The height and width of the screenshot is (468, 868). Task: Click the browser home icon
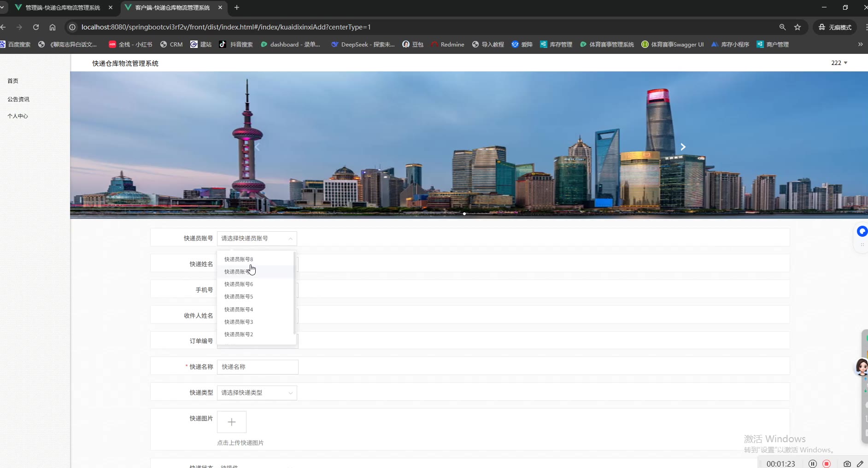[x=53, y=27]
